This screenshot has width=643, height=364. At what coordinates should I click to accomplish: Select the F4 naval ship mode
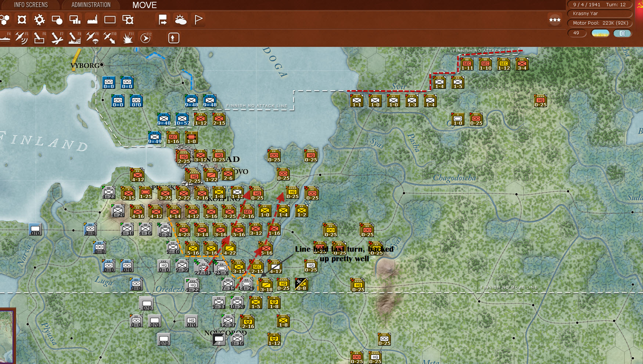click(5, 37)
